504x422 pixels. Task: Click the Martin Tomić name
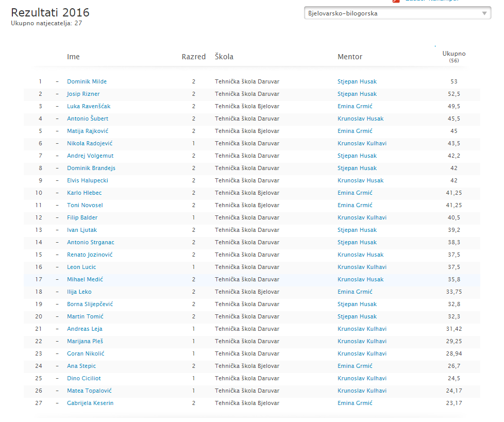pos(85,316)
